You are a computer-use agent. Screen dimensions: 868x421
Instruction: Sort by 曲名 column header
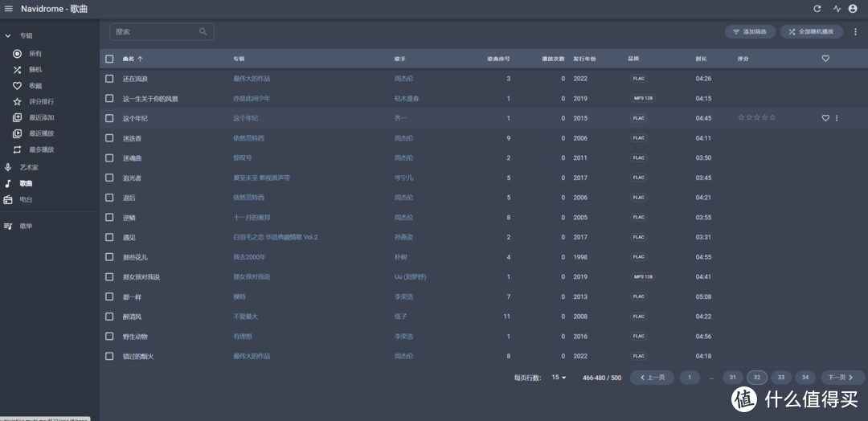[129, 59]
